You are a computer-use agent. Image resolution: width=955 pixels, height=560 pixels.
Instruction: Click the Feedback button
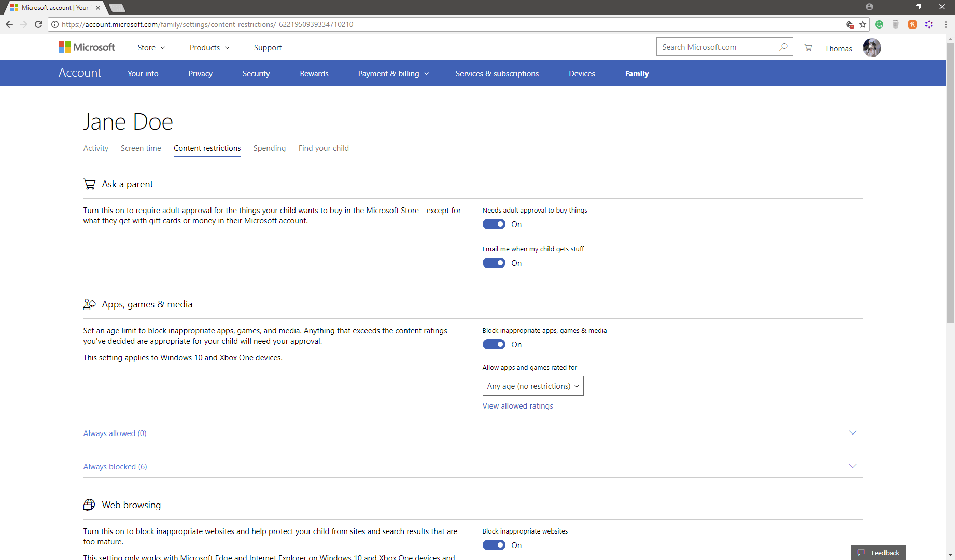(x=878, y=553)
